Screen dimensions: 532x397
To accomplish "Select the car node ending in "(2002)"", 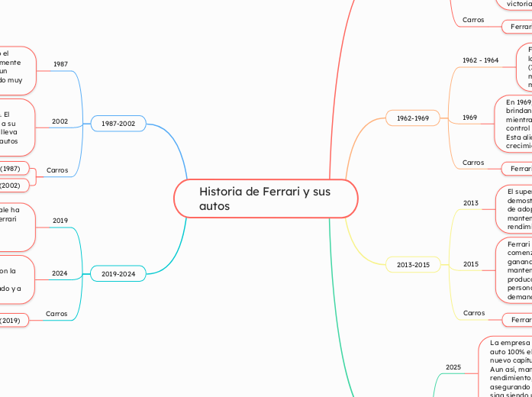I will click(x=15, y=186).
